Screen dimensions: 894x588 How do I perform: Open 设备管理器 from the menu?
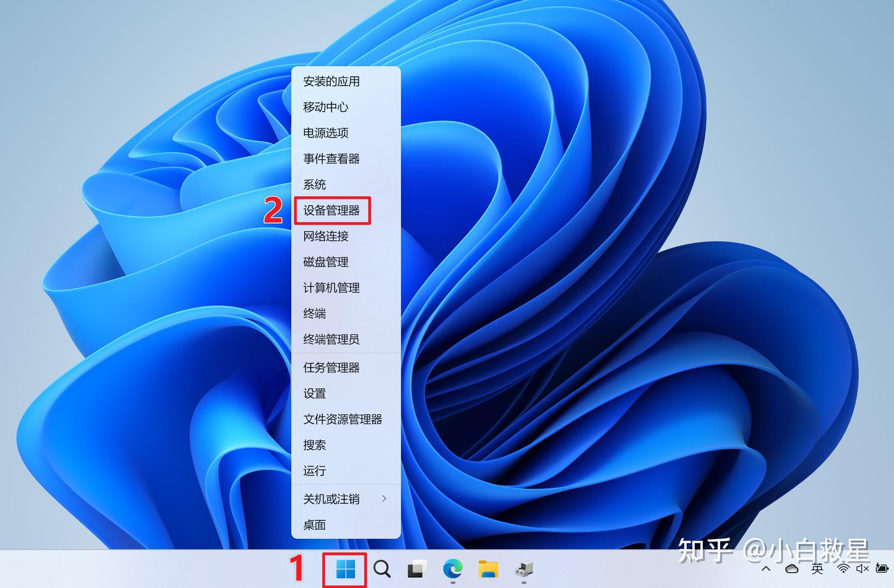point(332,210)
